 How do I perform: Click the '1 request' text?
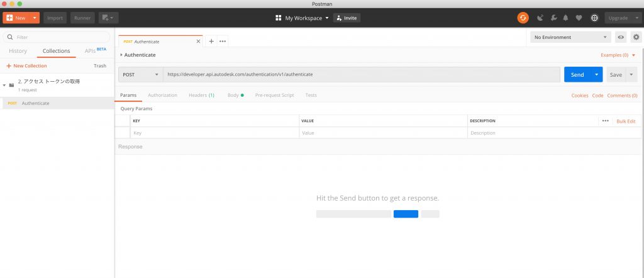tap(28, 89)
